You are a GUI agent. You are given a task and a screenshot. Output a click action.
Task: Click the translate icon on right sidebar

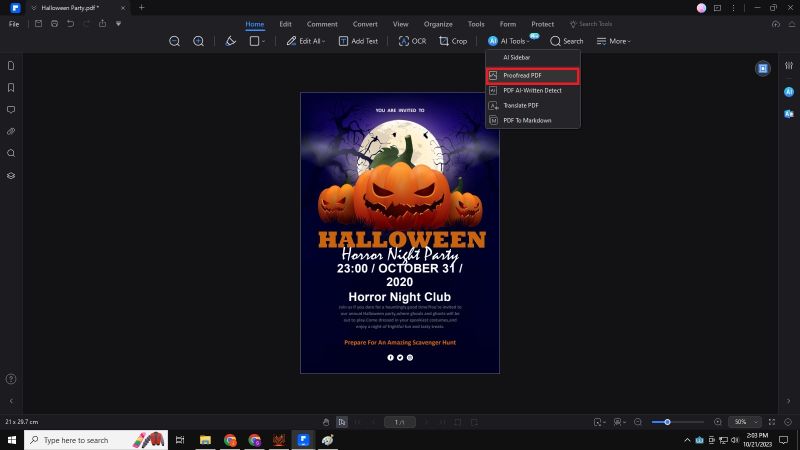click(789, 114)
